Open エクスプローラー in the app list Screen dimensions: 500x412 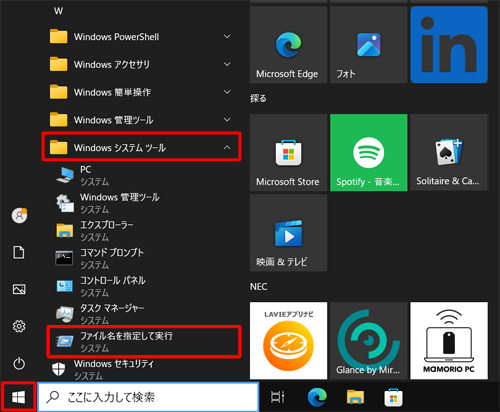(143, 231)
